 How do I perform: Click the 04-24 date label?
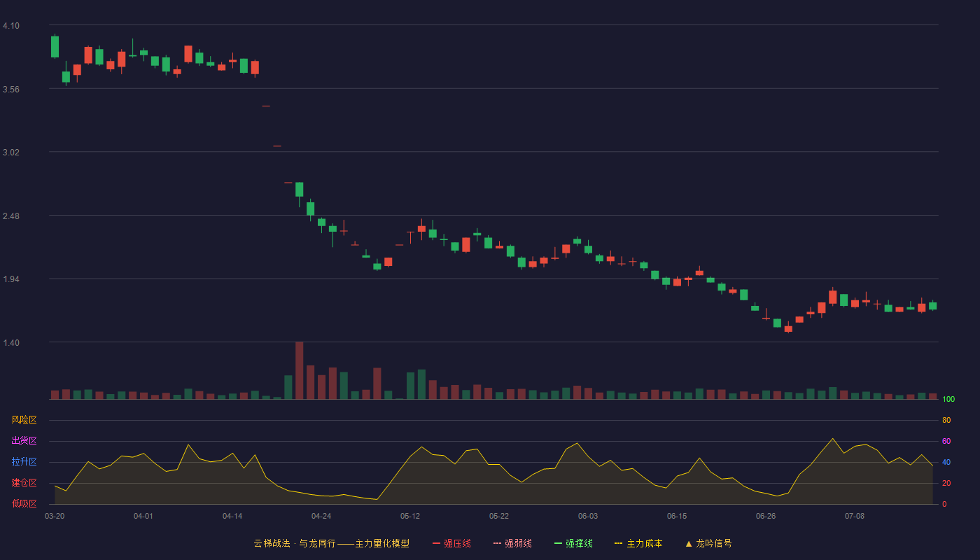(x=321, y=516)
